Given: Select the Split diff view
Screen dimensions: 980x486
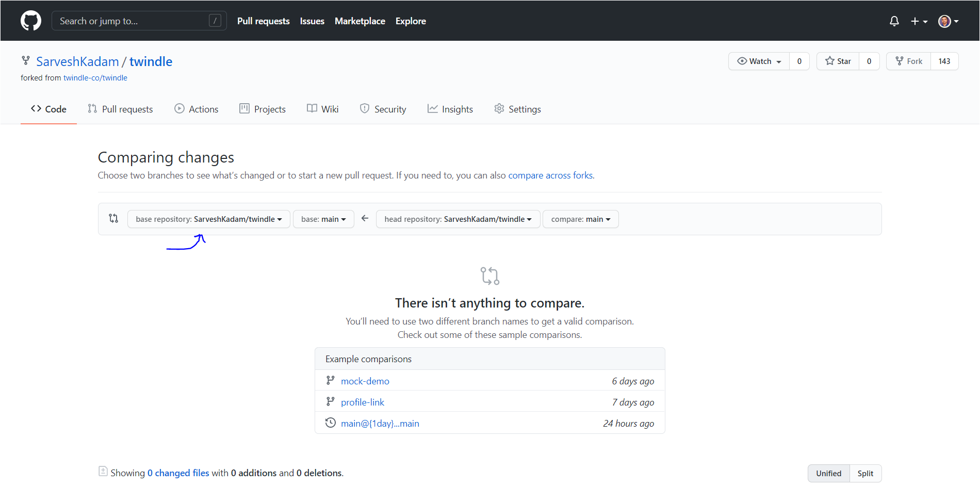Looking at the screenshot, I should 865,474.
